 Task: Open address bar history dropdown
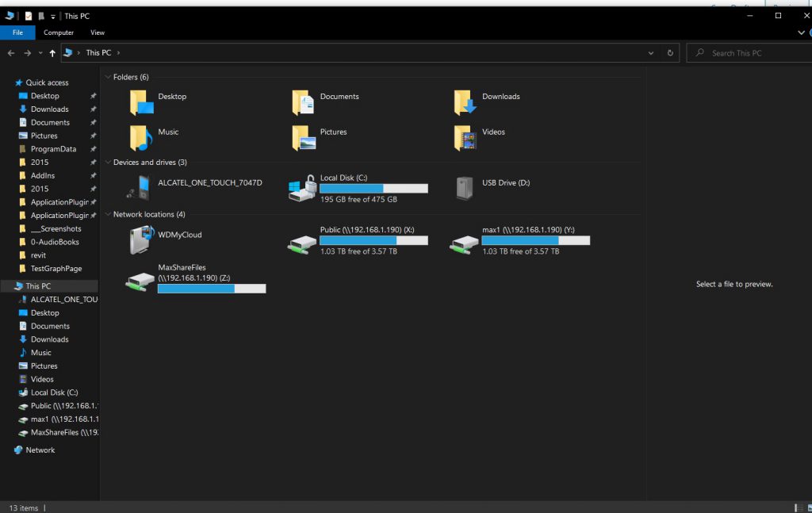click(651, 53)
